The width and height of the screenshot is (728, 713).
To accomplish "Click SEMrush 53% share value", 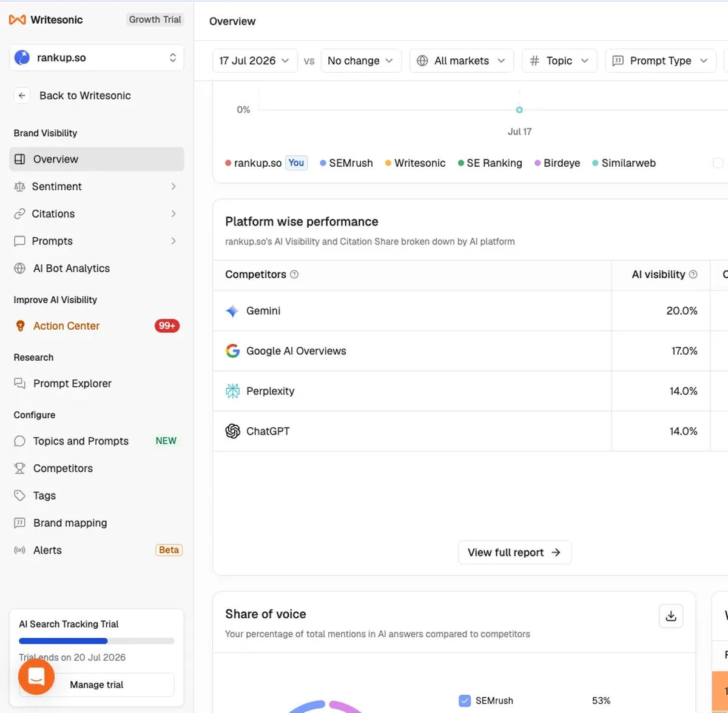I will tap(601, 701).
